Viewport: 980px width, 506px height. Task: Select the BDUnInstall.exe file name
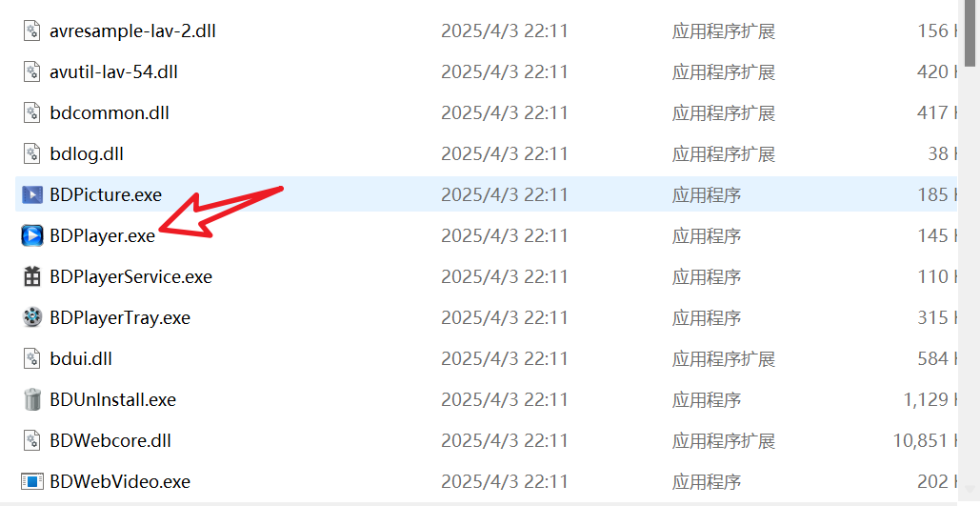pos(113,399)
